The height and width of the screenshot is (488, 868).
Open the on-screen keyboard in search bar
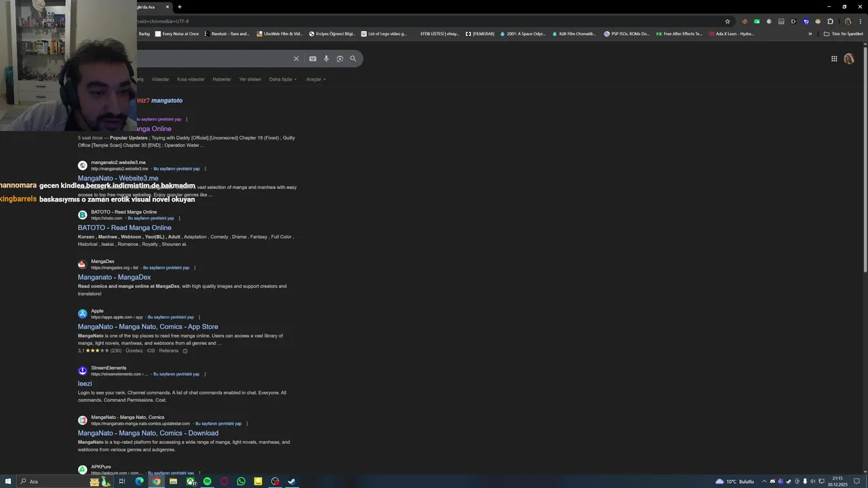click(x=313, y=59)
